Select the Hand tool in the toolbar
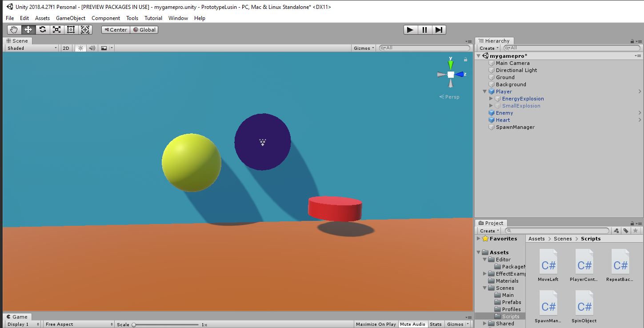 click(14, 29)
